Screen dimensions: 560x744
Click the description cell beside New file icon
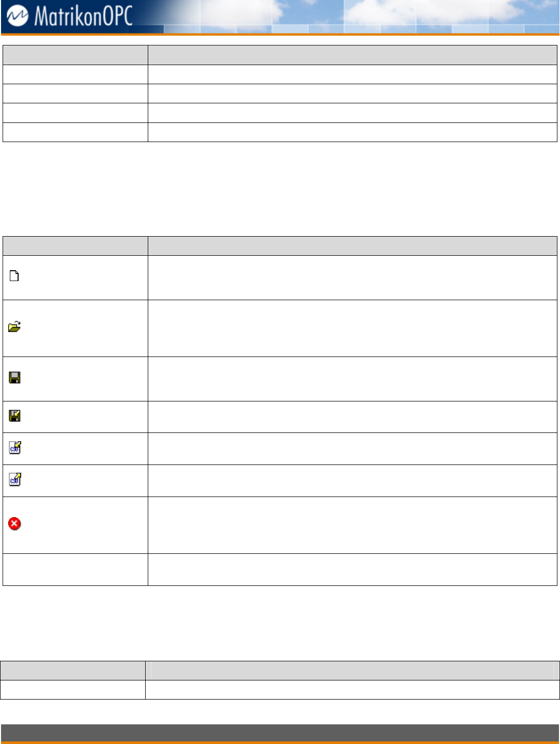(352, 277)
